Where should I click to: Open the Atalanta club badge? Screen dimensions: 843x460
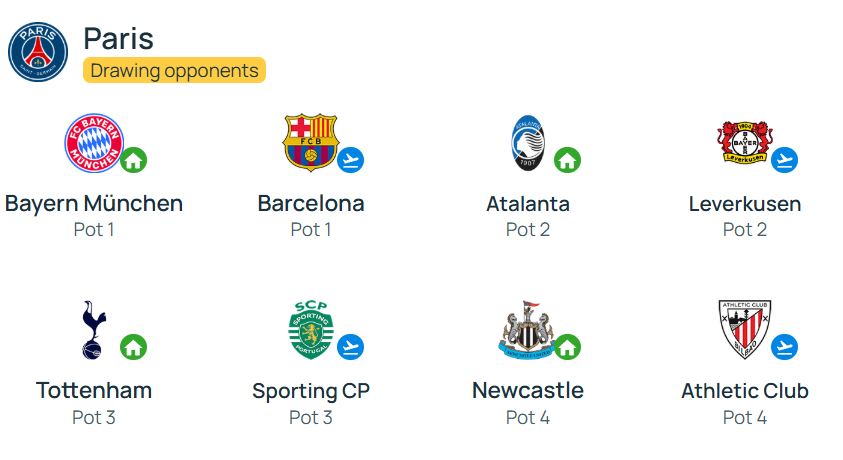528,143
